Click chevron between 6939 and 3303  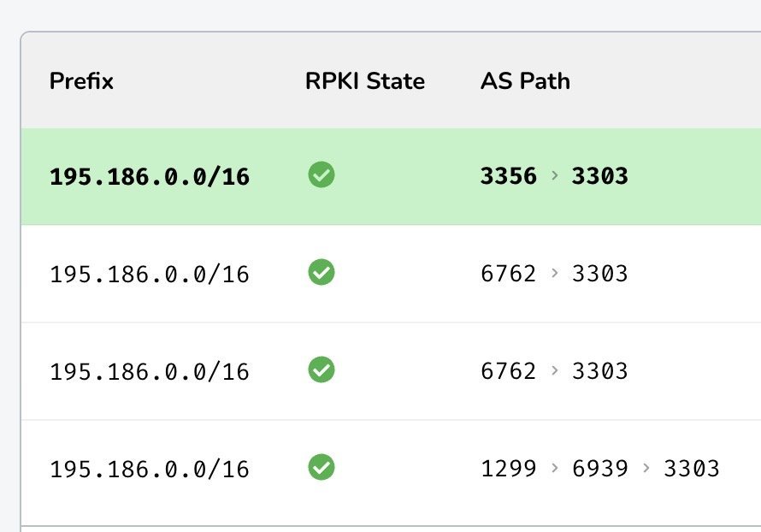(x=646, y=468)
